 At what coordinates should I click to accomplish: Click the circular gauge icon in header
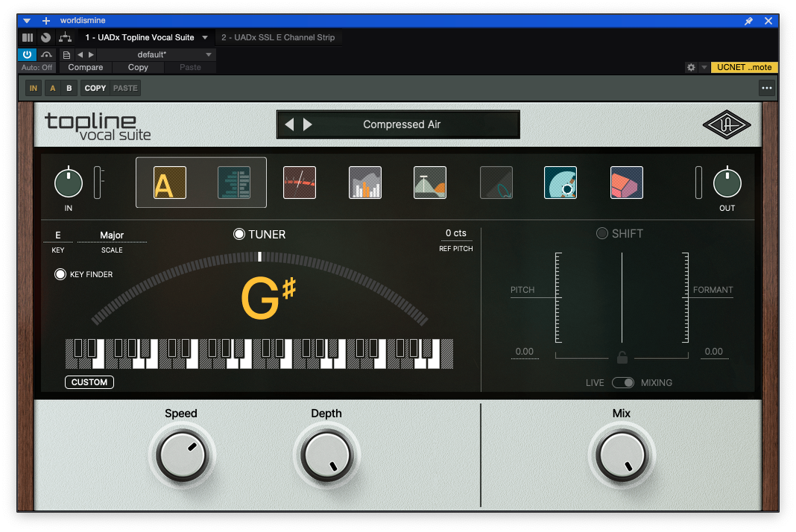[x=45, y=37]
